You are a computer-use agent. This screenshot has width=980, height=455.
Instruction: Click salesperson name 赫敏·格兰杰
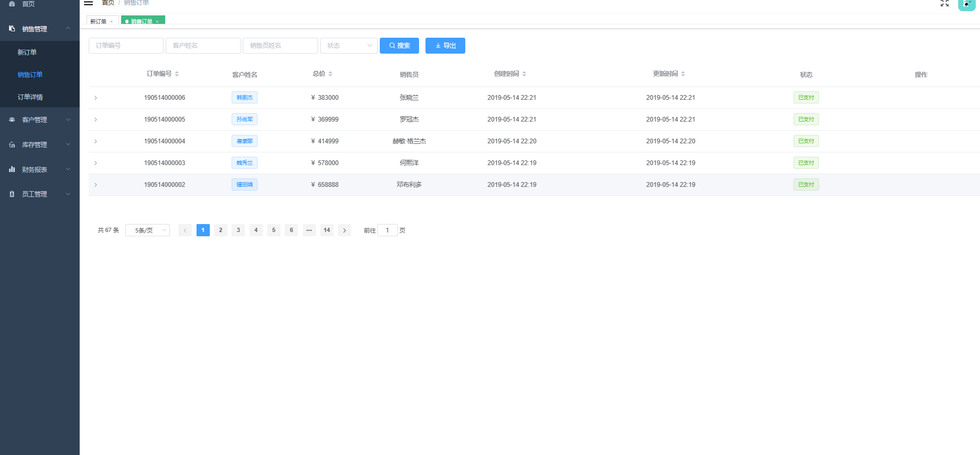(x=409, y=141)
